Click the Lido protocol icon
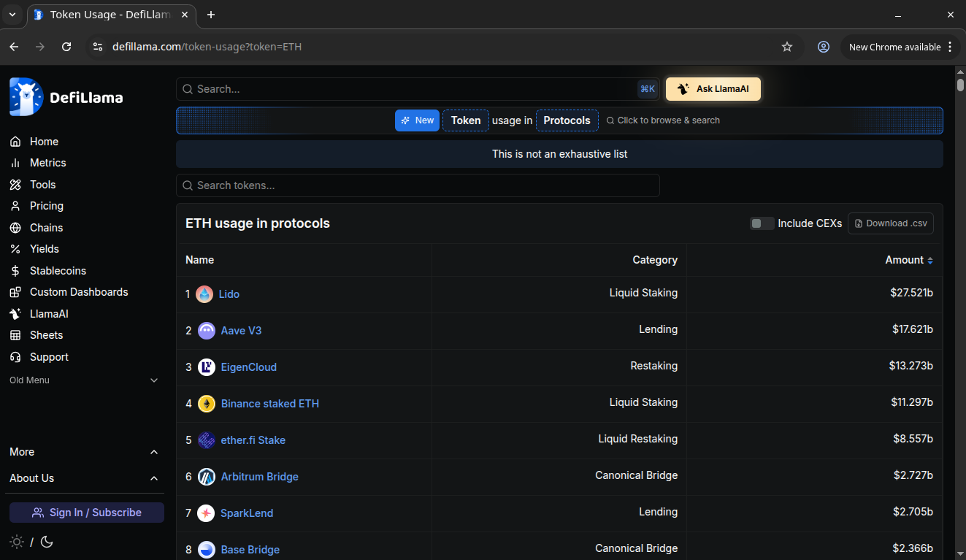This screenshot has width=966, height=560. (204, 294)
